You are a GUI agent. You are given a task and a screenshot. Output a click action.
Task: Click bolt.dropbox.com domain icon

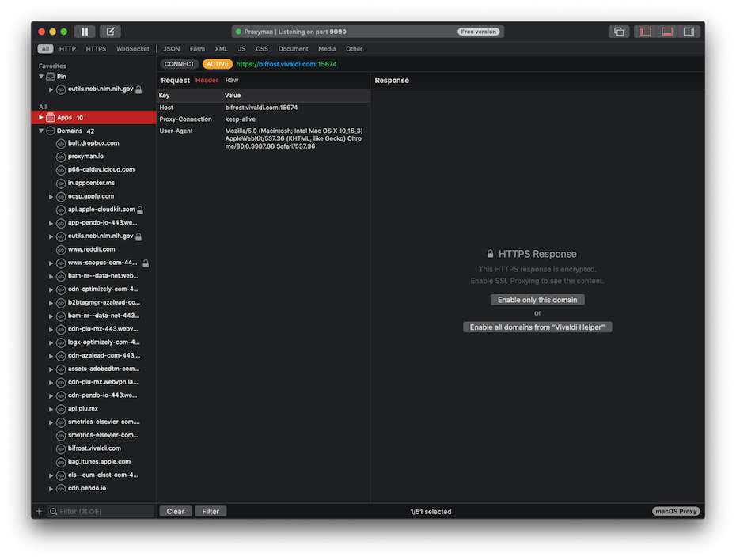(x=61, y=143)
